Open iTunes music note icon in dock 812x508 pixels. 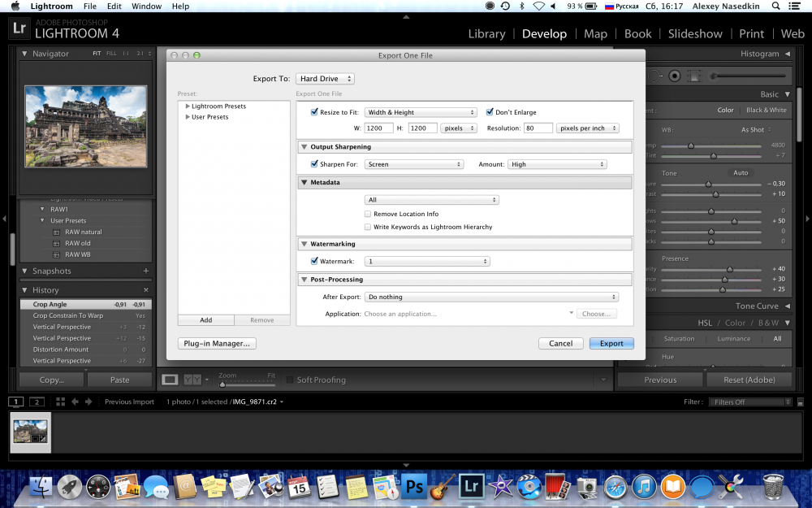coord(644,487)
